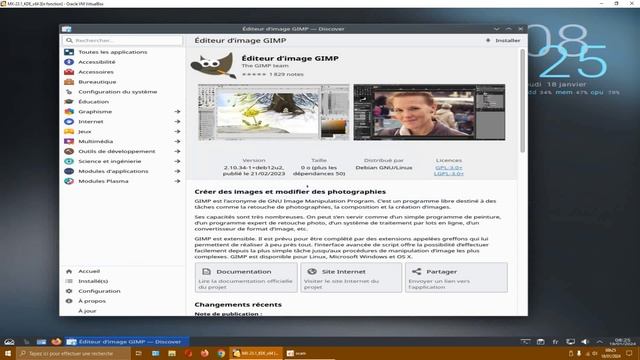Open Discover Configuration page
The height and width of the screenshot is (360, 640).
coord(122,291)
